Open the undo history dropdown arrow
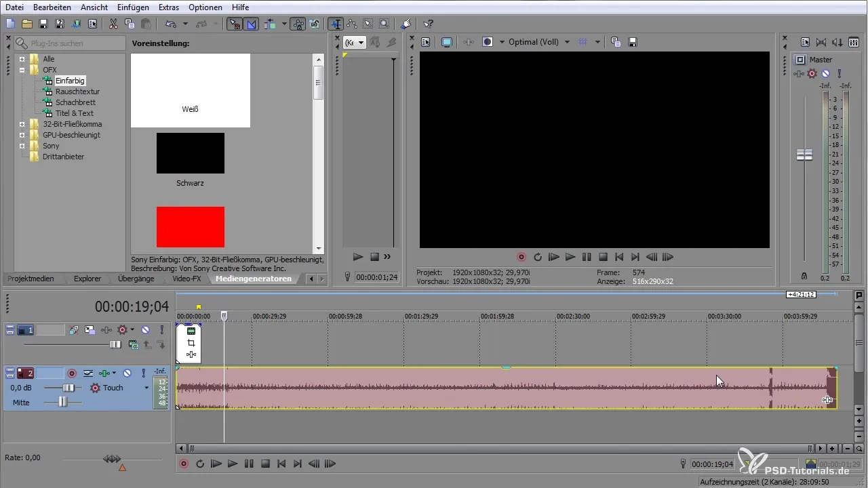This screenshot has width=868, height=488. coord(184,24)
